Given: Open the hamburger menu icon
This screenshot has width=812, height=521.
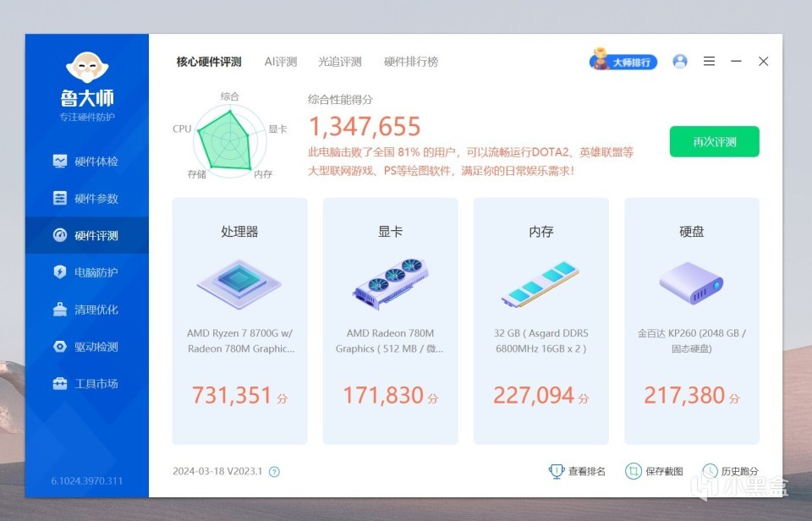Looking at the screenshot, I should coord(709,61).
